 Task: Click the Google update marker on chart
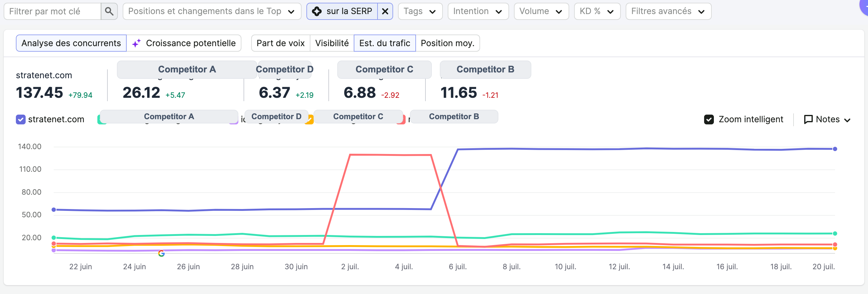pos(161,253)
